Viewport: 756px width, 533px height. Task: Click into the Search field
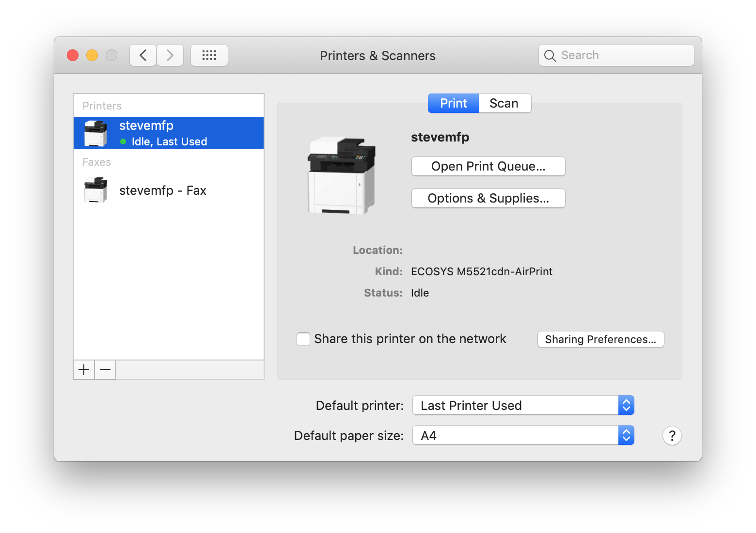(x=616, y=55)
